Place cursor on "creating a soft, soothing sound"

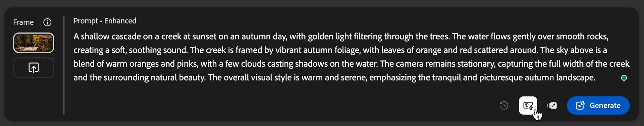[x=130, y=50]
